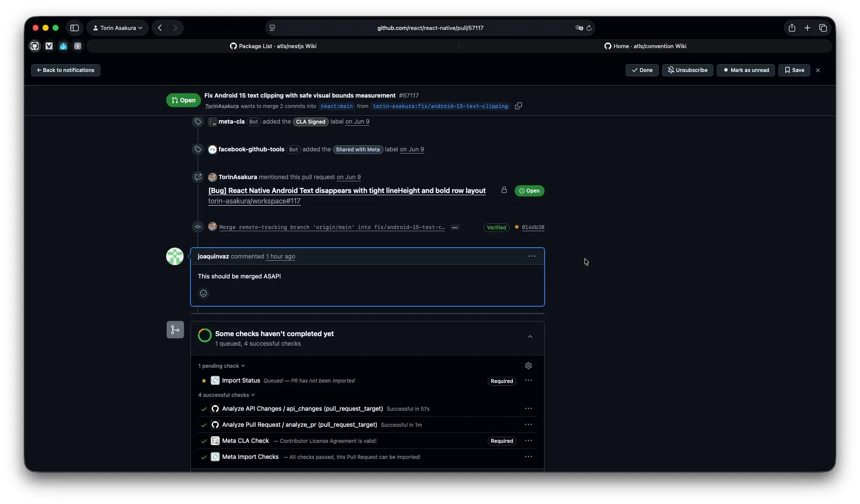Open options for Meta Import Checks

click(x=528, y=457)
